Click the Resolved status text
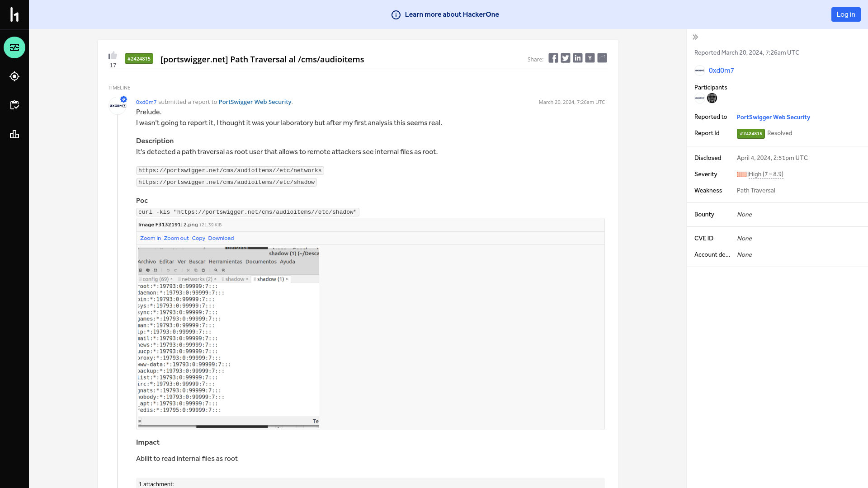 779,133
